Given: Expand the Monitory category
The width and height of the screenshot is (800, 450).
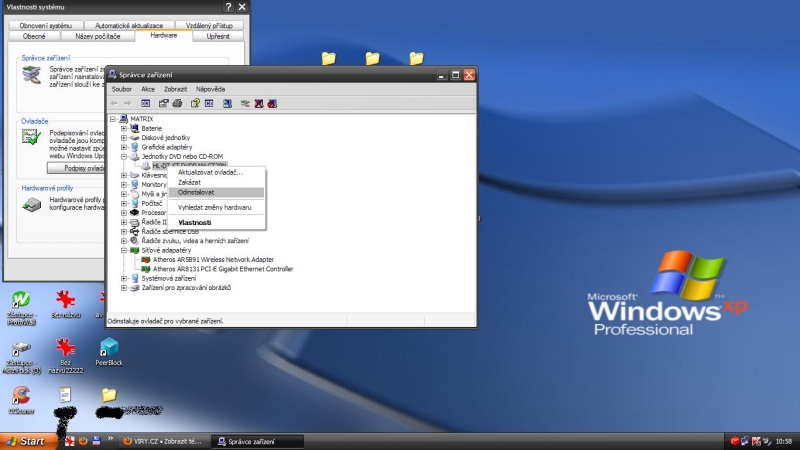Looking at the screenshot, I should [x=123, y=185].
